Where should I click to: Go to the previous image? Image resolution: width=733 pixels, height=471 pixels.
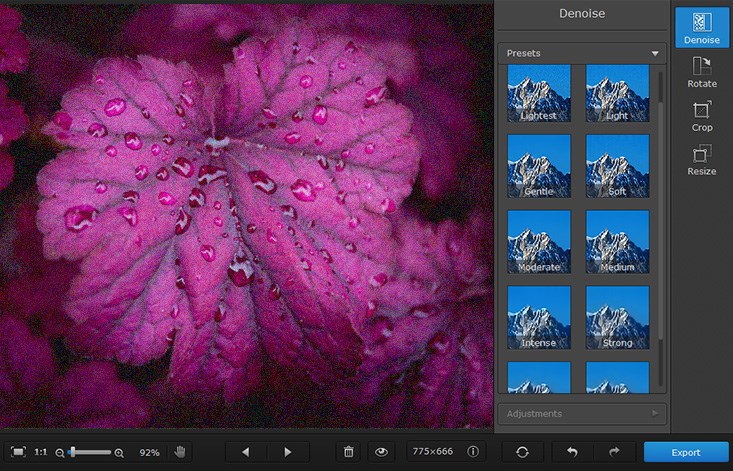pyautogui.click(x=245, y=452)
